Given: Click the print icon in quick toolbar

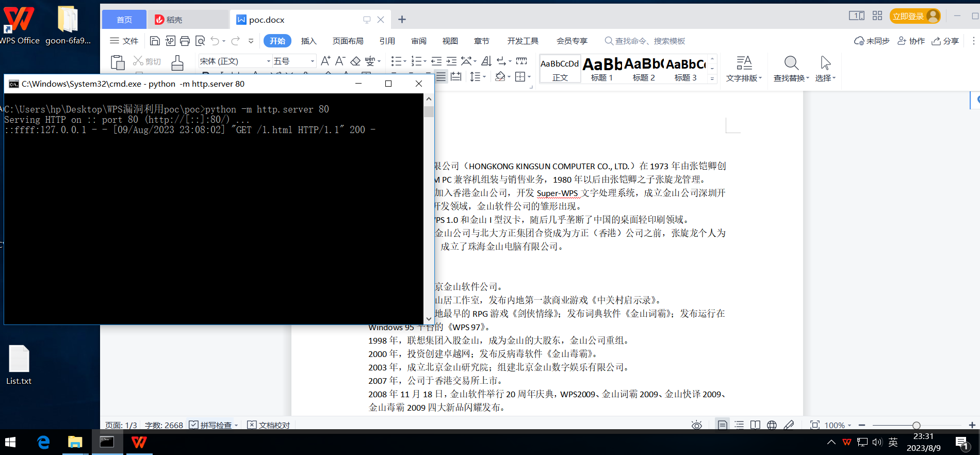Looking at the screenshot, I should coord(185,41).
